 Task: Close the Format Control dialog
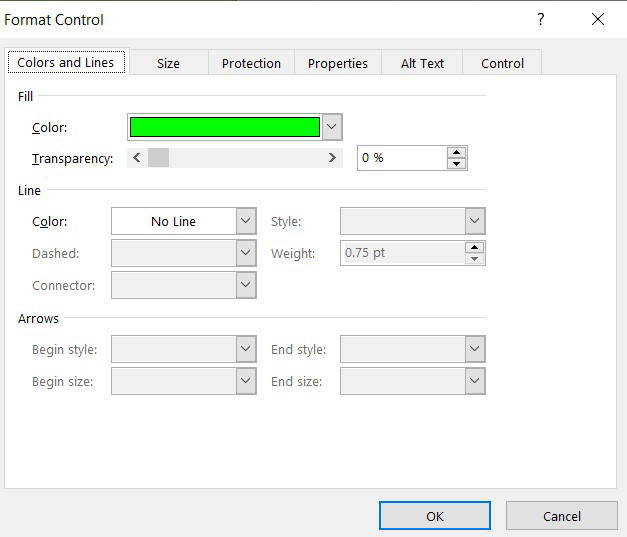[598, 20]
